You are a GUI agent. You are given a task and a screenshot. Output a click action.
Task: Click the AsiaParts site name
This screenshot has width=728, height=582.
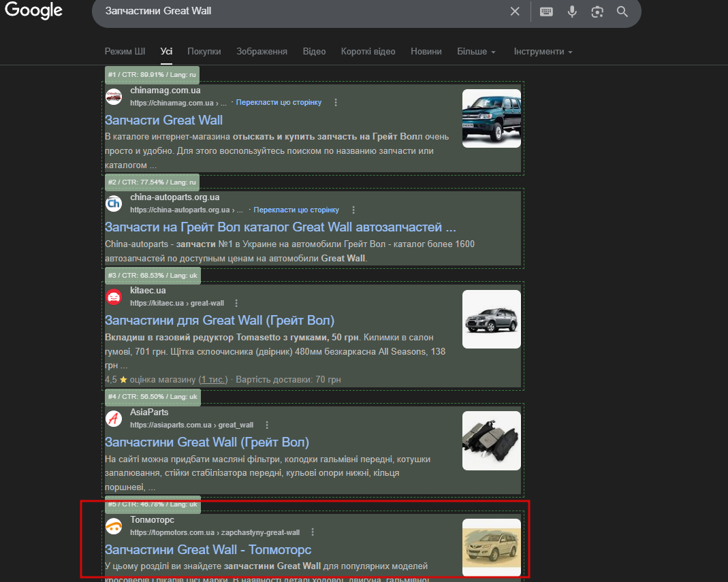pos(149,412)
